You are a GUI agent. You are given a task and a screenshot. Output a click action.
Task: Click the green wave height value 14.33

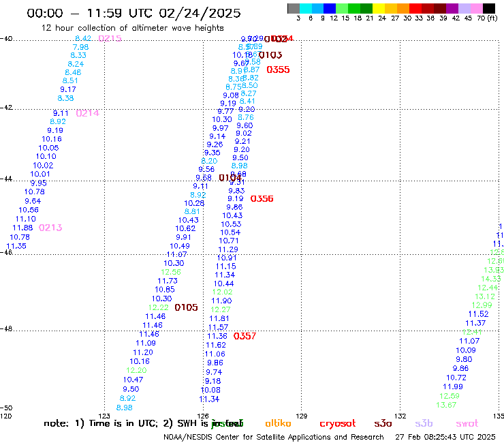tap(491, 279)
